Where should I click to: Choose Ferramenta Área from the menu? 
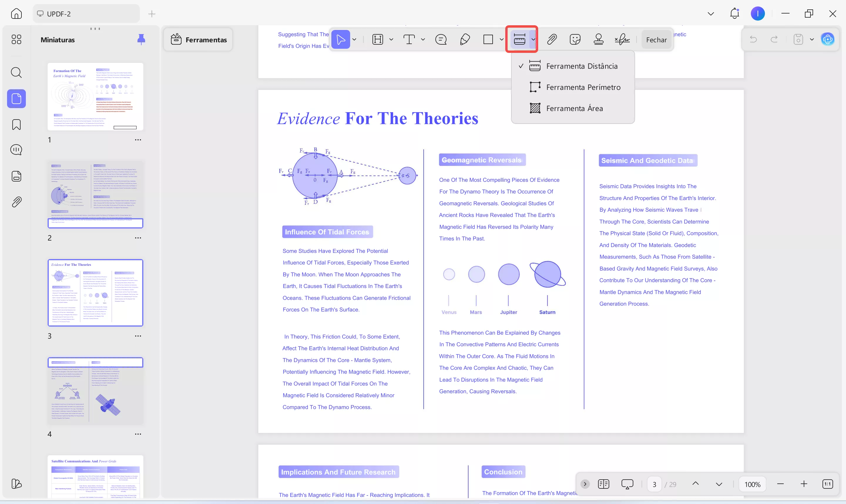tap(574, 108)
